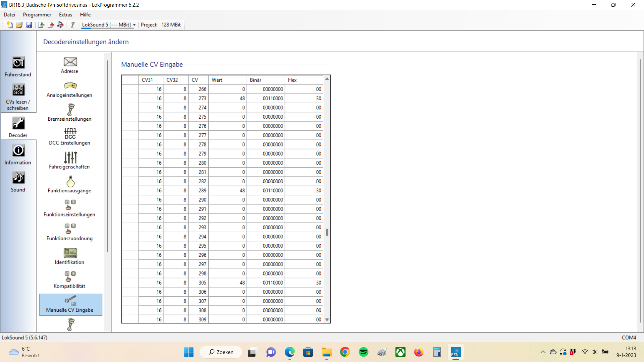Click the CV31 column header
The width and height of the screenshot is (644, 362).
tap(151, 80)
